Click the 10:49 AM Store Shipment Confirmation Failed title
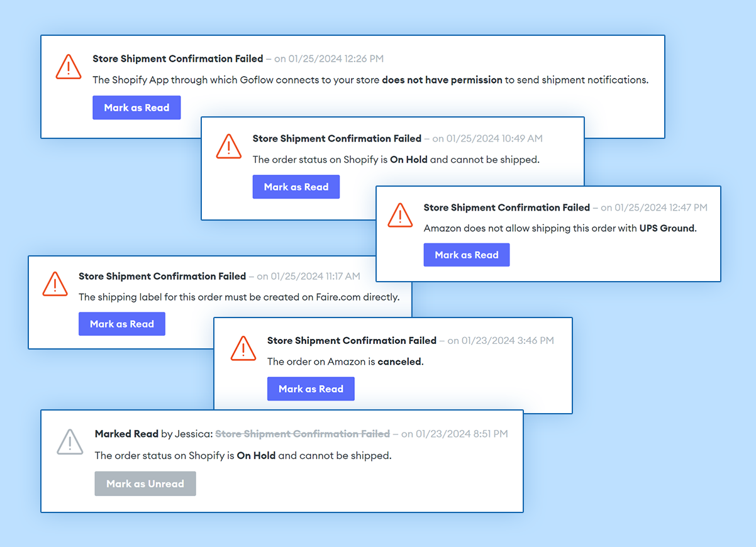This screenshot has width=756, height=547. pos(337,138)
